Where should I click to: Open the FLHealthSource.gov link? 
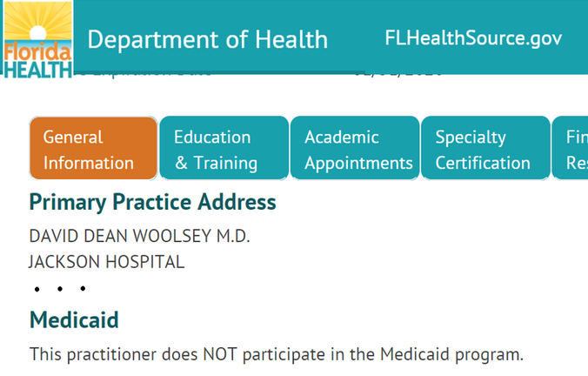tap(473, 38)
